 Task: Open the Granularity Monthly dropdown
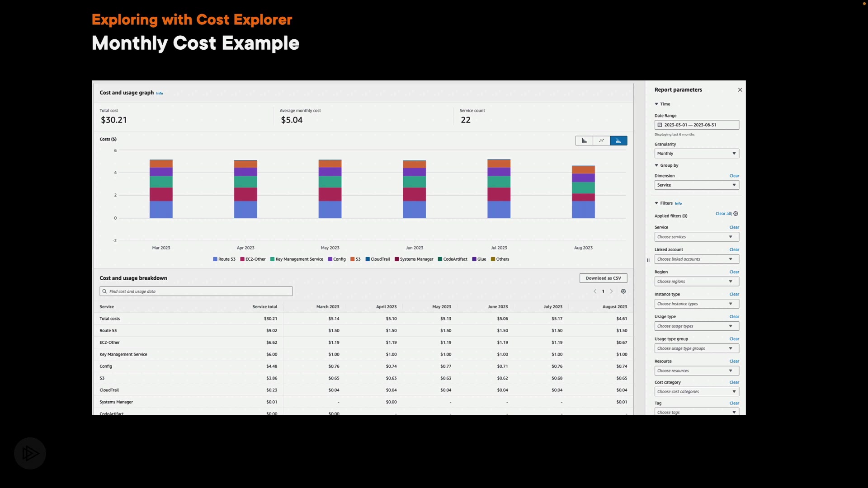(696, 154)
